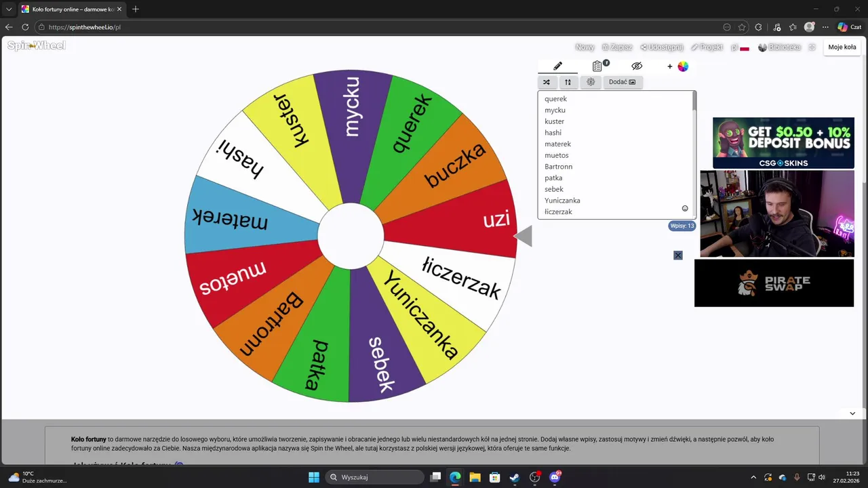Image resolution: width=868 pixels, height=488 pixels.
Task: Click the SpinTheWheel logo
Action: point(37,46)
